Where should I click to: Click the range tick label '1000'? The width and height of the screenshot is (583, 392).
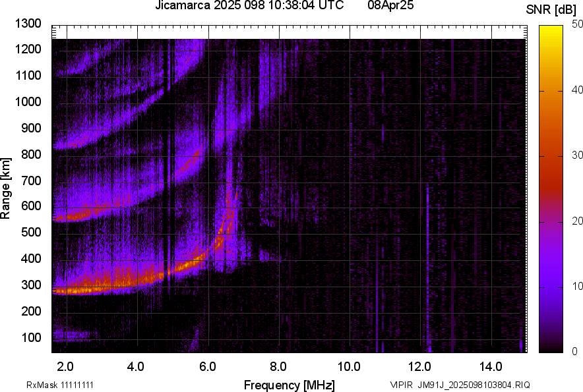[28, 101]
